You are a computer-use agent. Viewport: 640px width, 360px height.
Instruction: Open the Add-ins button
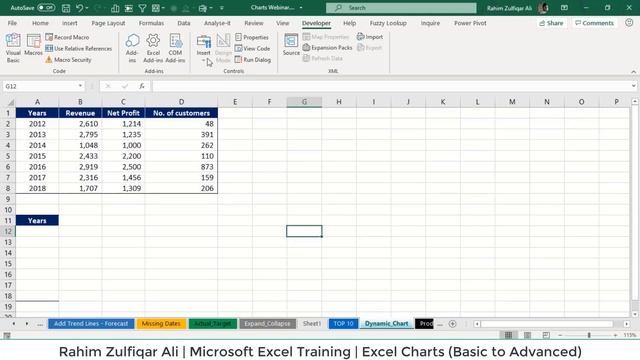(x=132, y=48)
